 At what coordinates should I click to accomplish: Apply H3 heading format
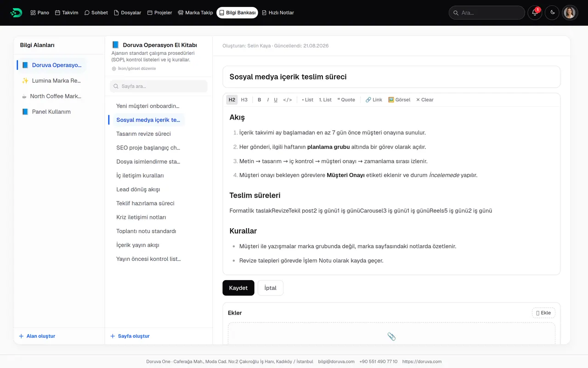point(244,100)
